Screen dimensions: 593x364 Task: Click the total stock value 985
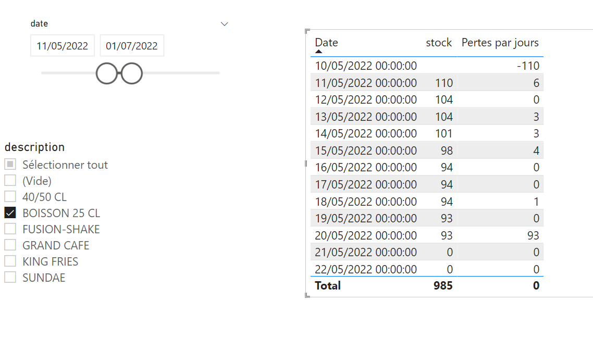pyautogui.click(x=443, y=285)
